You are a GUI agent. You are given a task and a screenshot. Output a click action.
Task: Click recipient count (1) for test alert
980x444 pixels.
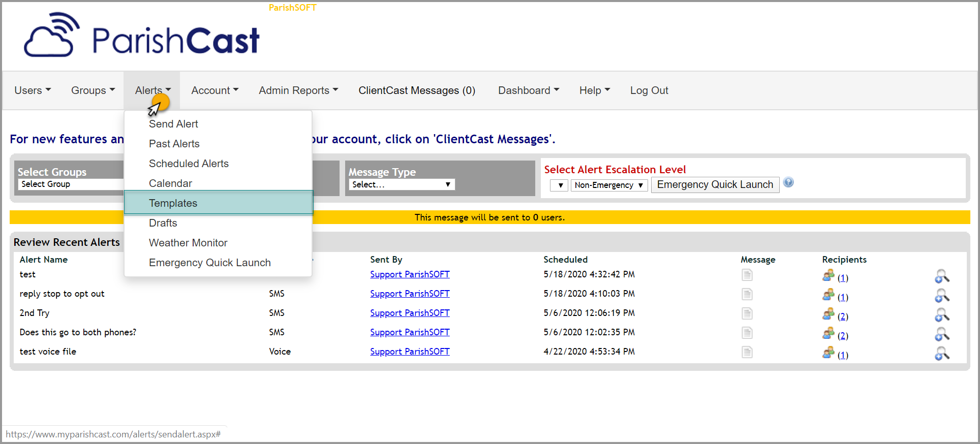[843, 278]
